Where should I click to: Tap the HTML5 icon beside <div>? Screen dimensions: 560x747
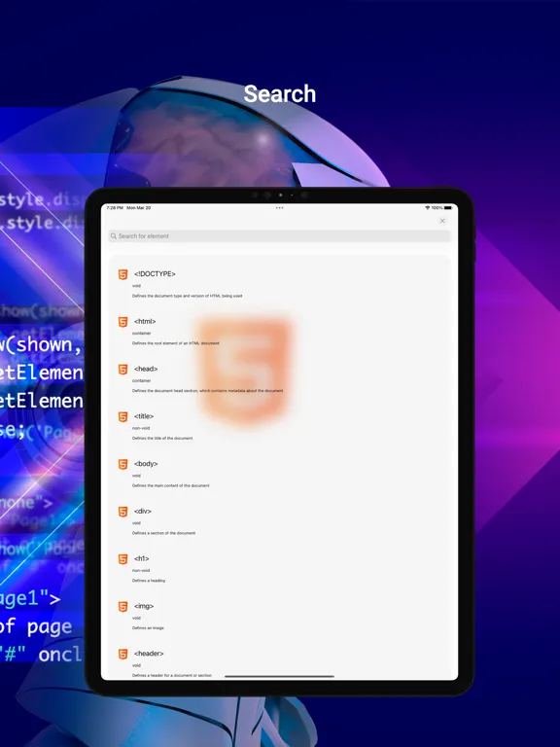122,512
